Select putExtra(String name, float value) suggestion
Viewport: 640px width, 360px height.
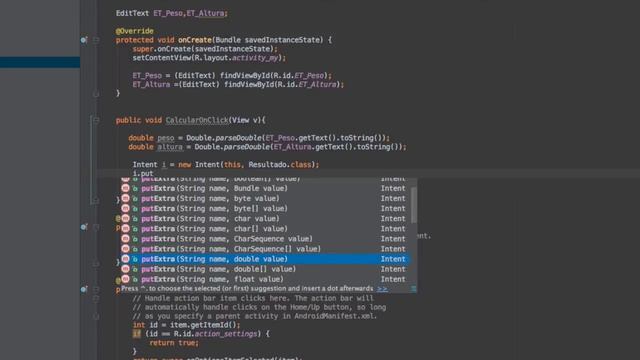[266, 279]
